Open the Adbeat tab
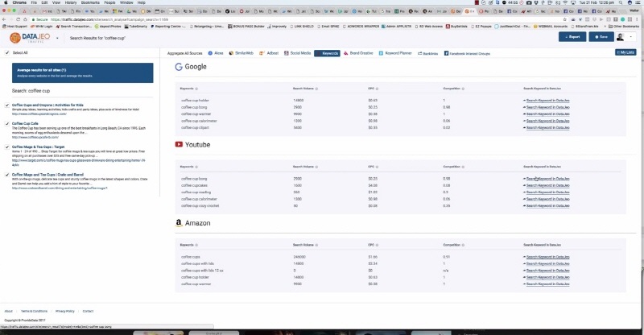Viewport: 644px width, 335px height. [269, 53]
